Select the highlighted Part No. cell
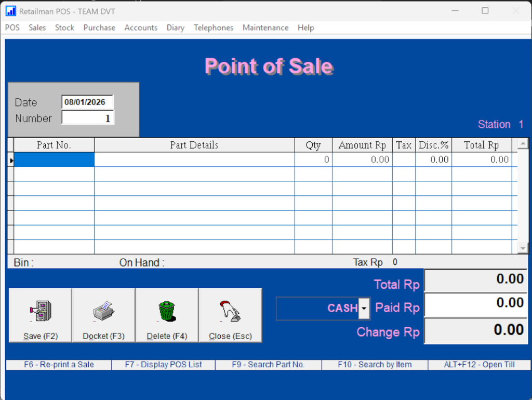 coord(54,160)
